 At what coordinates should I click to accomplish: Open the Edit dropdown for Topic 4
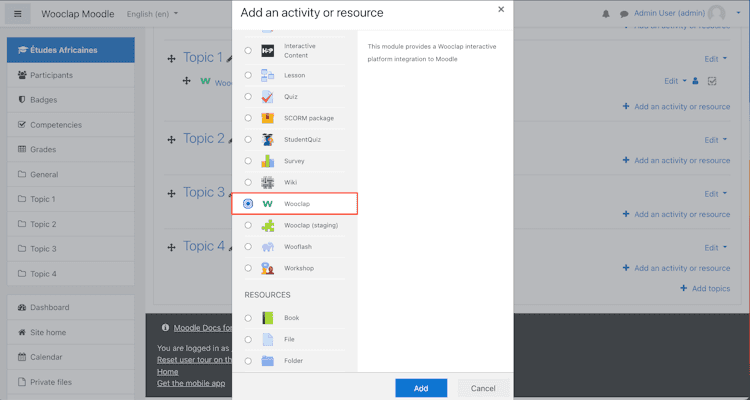coord(716,247)
